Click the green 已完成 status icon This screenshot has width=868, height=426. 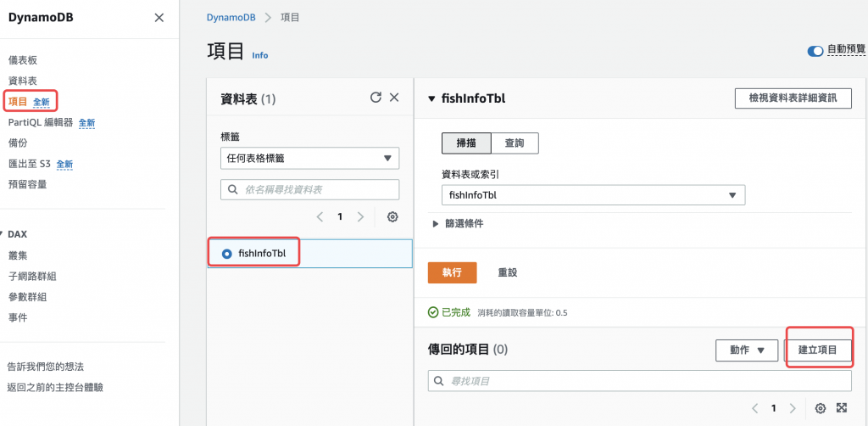(x=433, y=312)
